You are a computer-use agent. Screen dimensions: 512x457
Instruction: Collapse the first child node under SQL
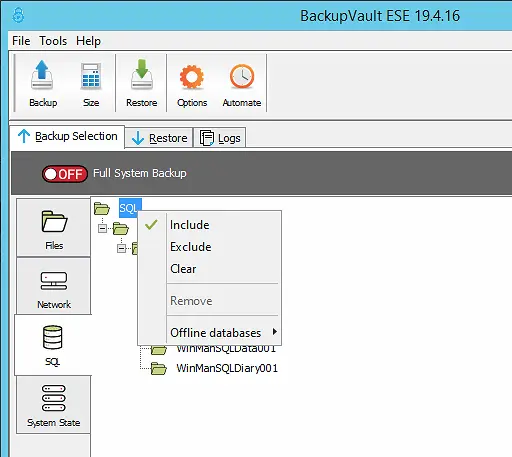pos(102,229)
